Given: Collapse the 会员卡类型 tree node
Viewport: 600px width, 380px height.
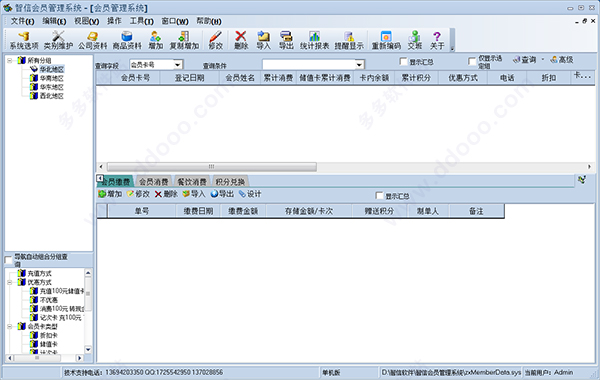Looking at the screenshot, I should 10,326.
